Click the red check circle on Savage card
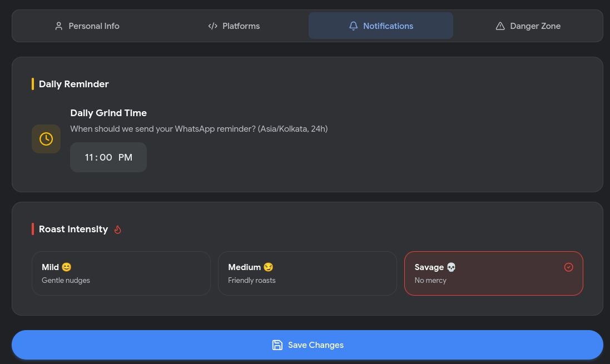 click(568, 267)
